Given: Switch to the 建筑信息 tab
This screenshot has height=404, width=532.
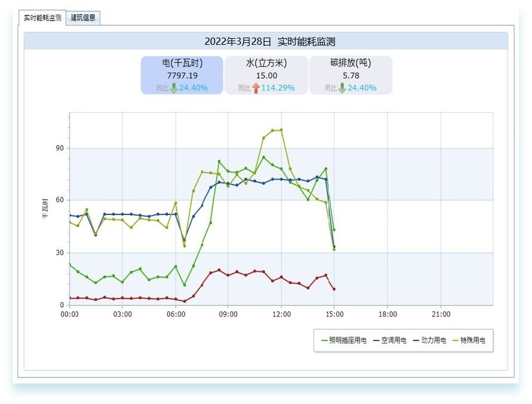Looking at the screenshot, I should [83, 18].
